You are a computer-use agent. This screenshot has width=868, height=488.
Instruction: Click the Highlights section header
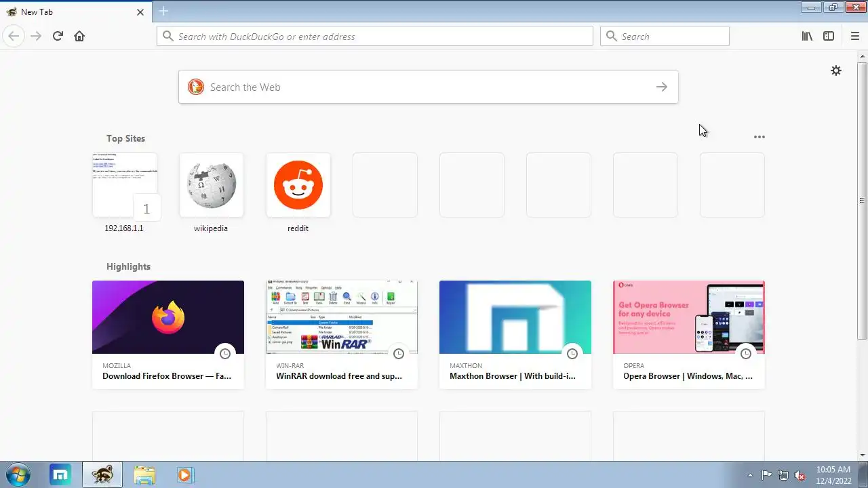[128, 266]
